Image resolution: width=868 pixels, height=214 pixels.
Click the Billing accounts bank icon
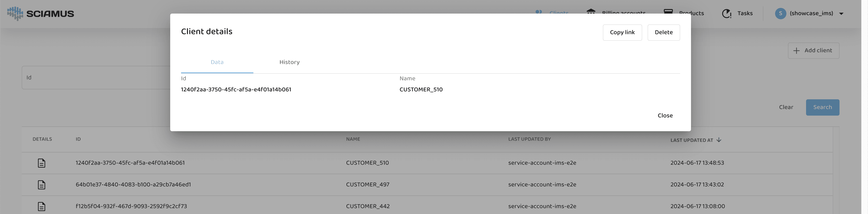[591, 12]
